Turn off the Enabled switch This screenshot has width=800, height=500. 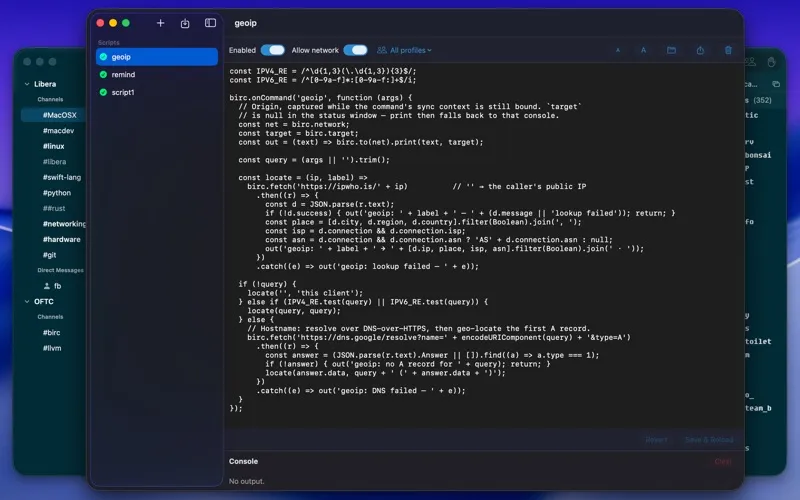coord(272,50)
